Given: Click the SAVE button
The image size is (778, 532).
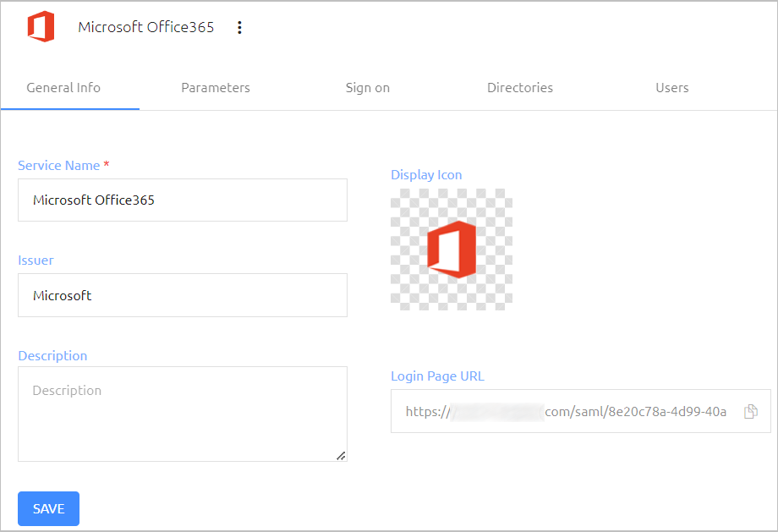Looking at the screenshot, I should [49, 508].
